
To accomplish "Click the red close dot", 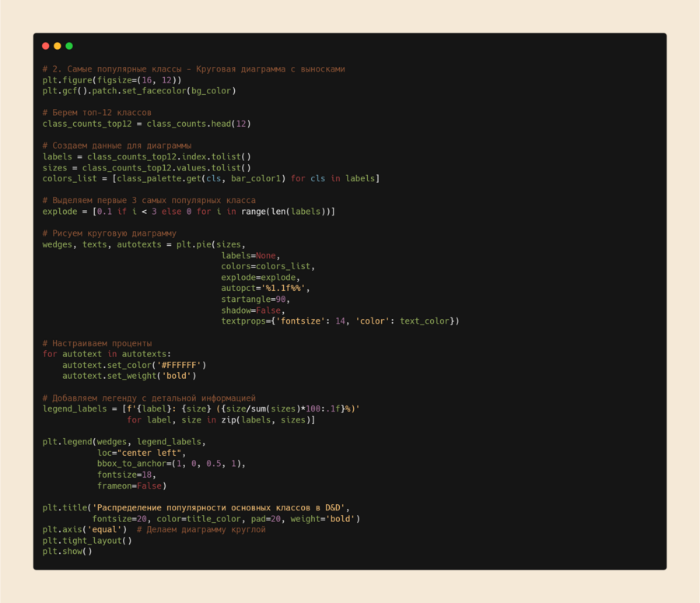I will (x=46, y=46).
